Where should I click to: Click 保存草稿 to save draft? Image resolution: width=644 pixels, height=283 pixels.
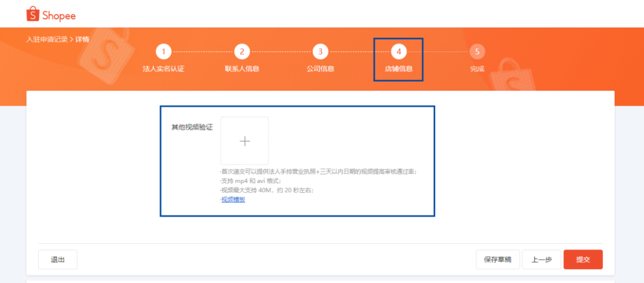click(x=498, y=260)
